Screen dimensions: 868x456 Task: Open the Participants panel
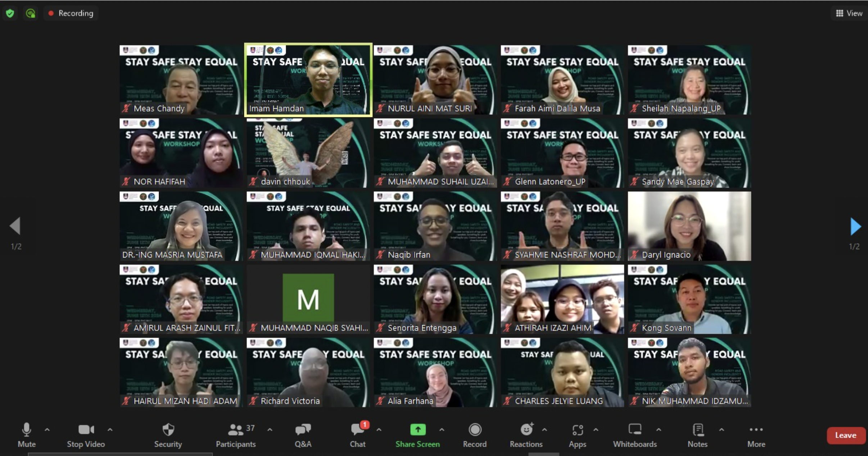236,430
